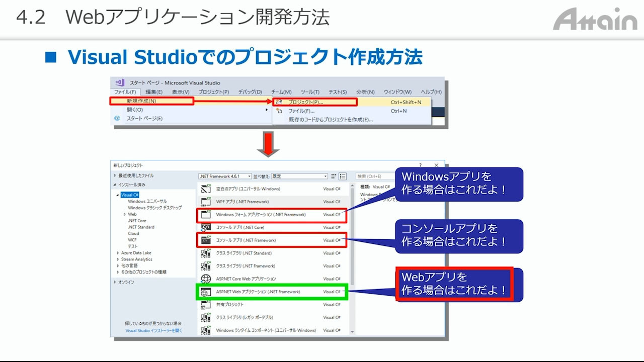Open the 編集(E) menu

coord(154,92)
